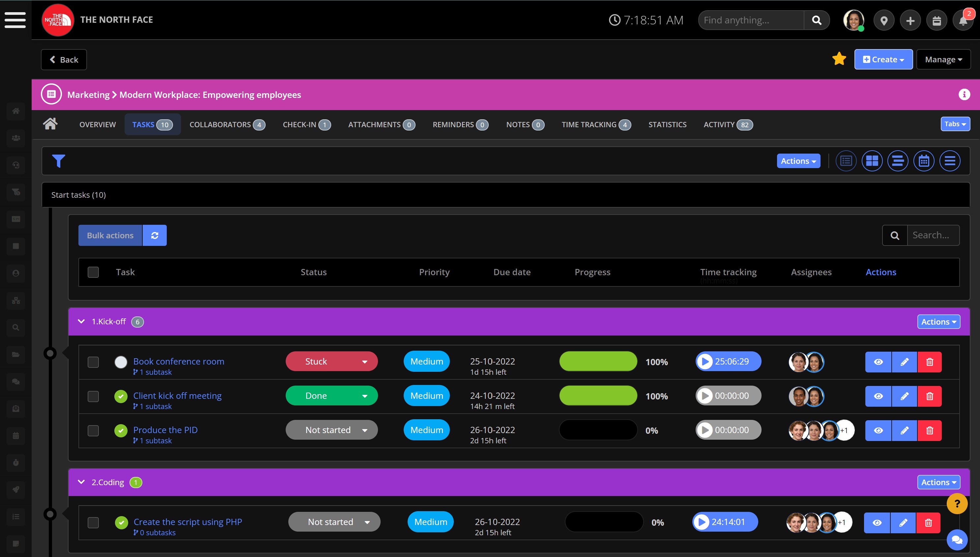The width and height of the screenshot is (980, 557).
Task: Click the Back button
Action: 64,60
